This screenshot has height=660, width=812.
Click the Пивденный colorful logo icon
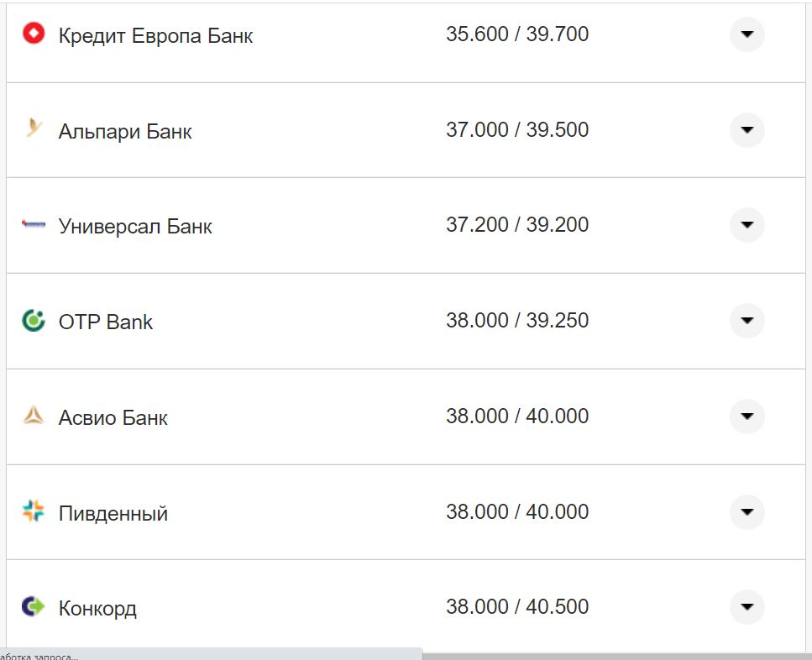pyautogui.click(x=34, y=511)
